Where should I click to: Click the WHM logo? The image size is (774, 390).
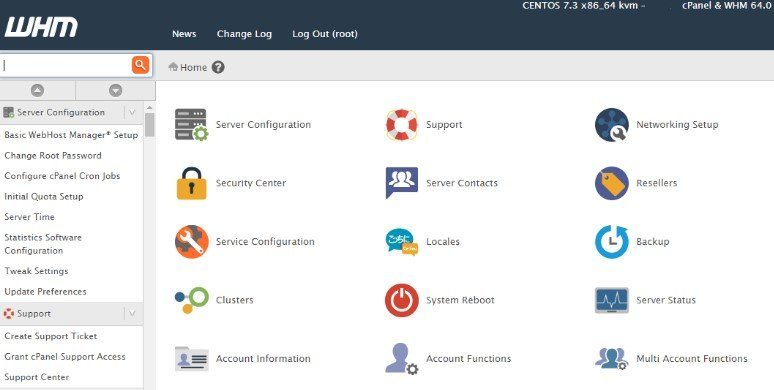click(41, 27)
